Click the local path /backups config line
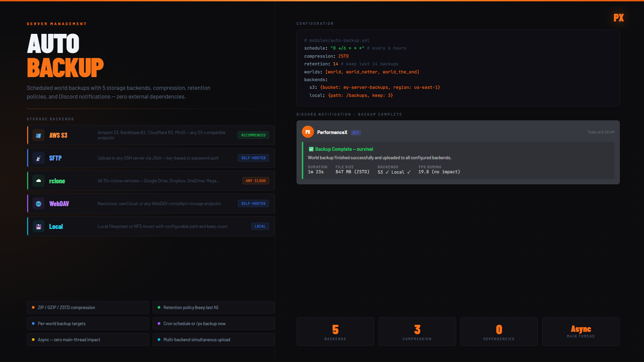 click(351, 96)
